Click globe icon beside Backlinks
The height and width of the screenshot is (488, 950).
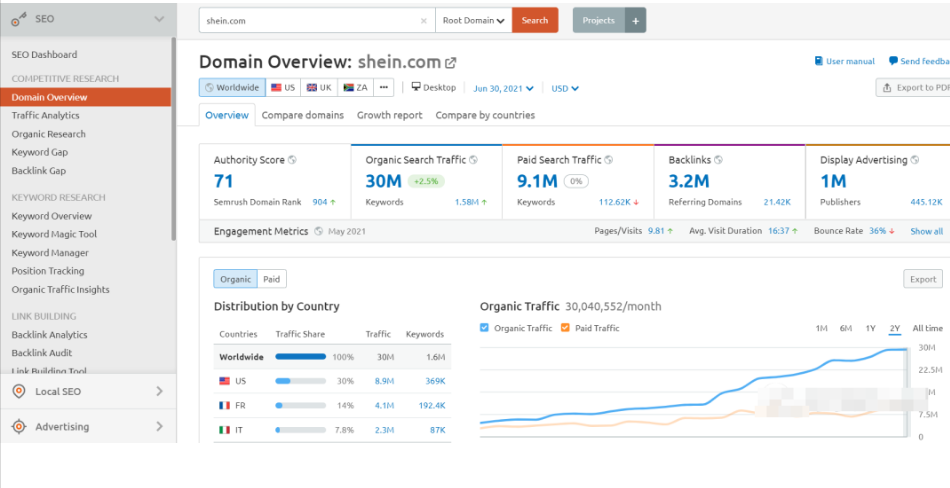point(719,160)
